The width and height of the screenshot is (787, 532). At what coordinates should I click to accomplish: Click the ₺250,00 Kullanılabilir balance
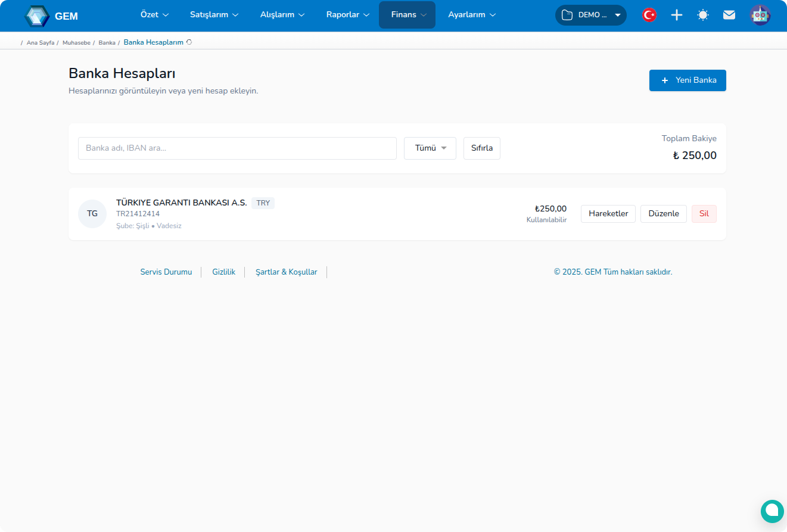[x=547, y=214]
